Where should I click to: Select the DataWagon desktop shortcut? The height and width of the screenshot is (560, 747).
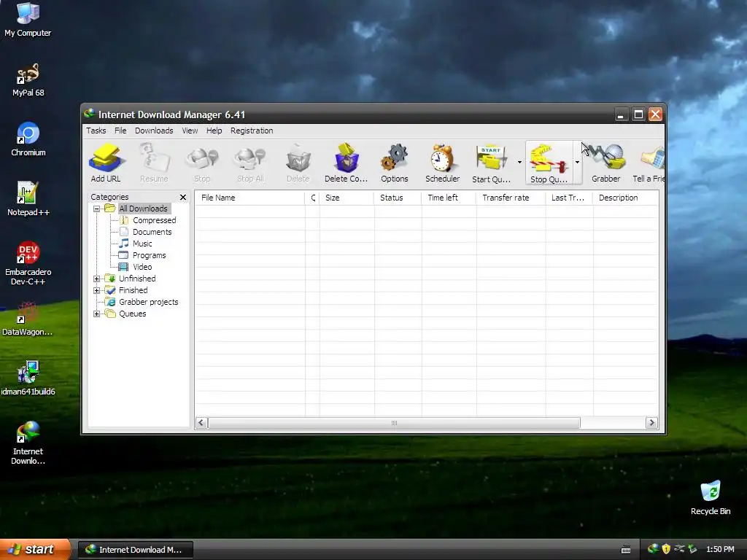[28, 319]
